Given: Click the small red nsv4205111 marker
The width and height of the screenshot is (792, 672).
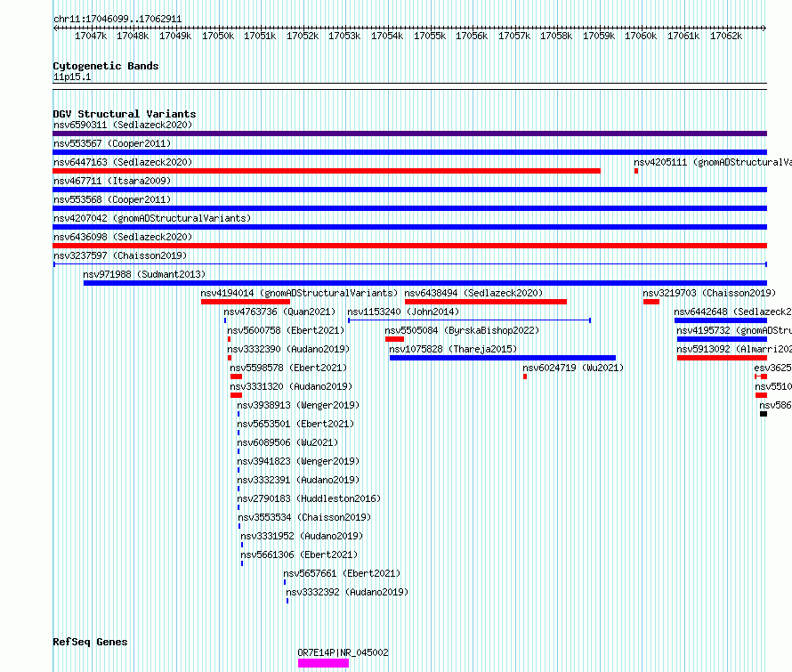Looking at the screenshot, I should click(x=636, y=171).
